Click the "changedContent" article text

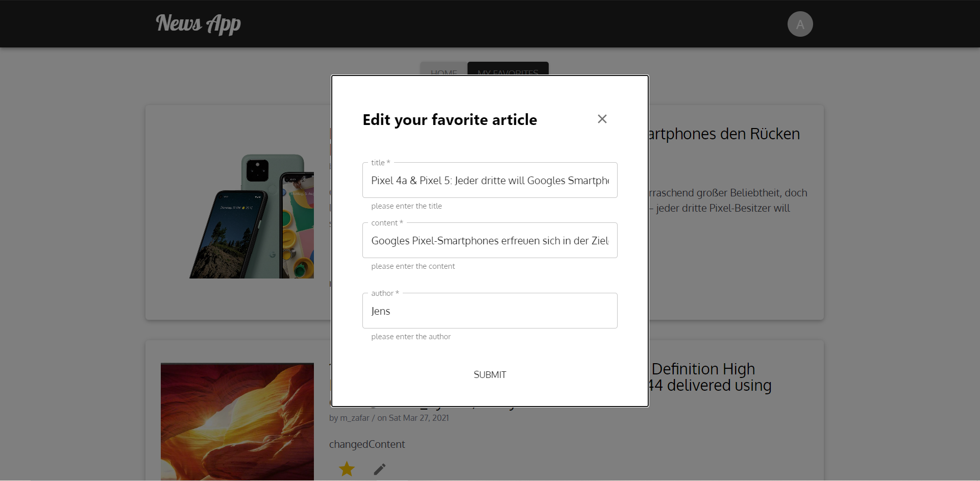pos(366,444)
